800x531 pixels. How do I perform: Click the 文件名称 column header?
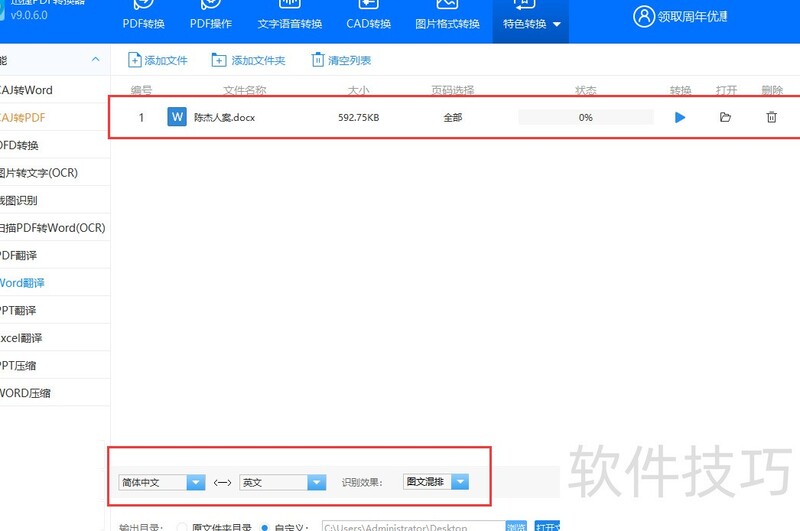coord(245,90)
